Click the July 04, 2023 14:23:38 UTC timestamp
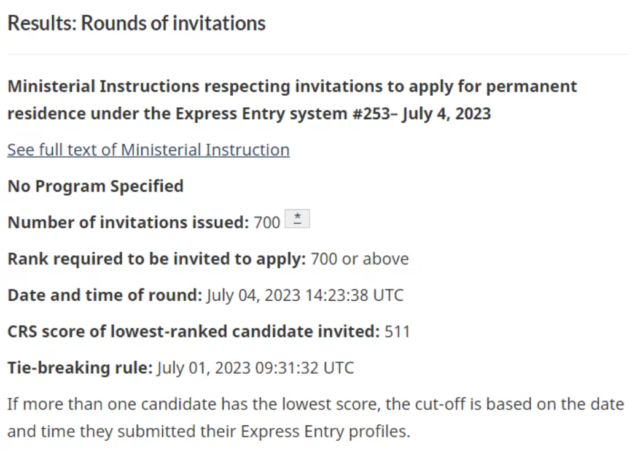640x461 pixels. [305, 295]
